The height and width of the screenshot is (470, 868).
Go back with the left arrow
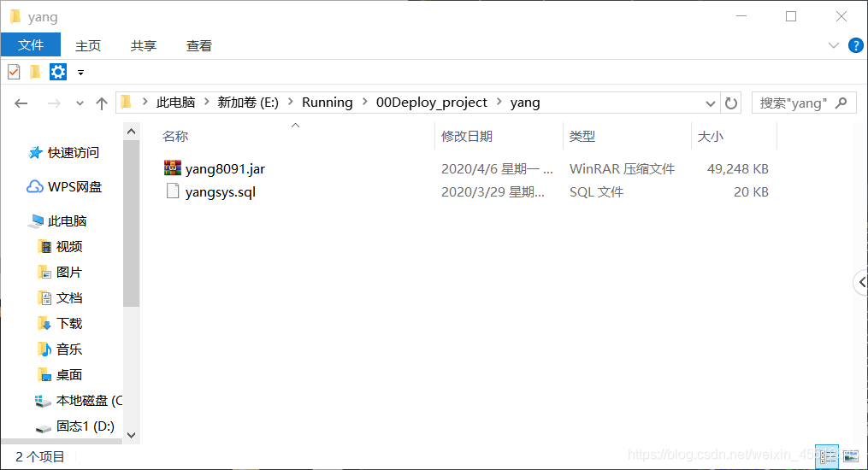tap(21, 103)
